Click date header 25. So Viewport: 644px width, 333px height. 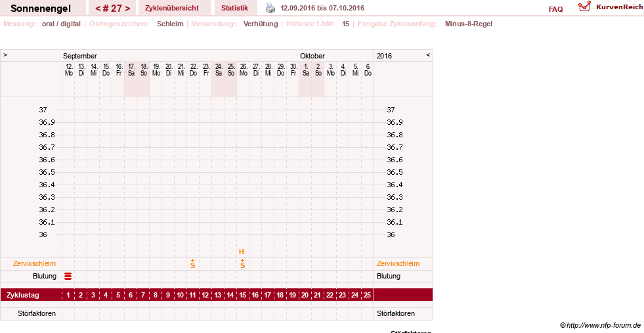point(231,70)
